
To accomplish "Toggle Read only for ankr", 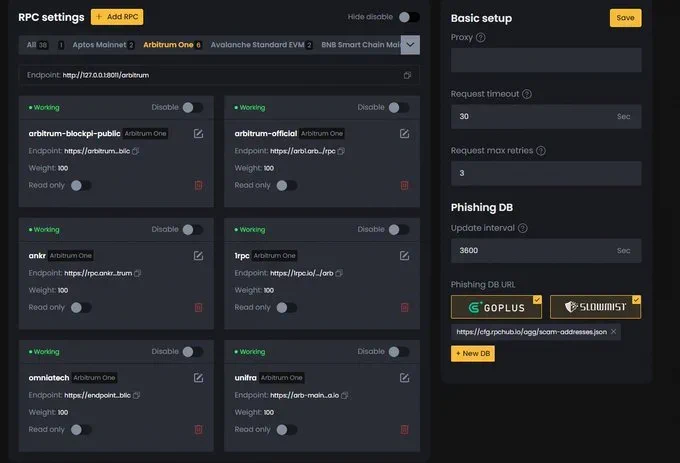I will [81, 308].
